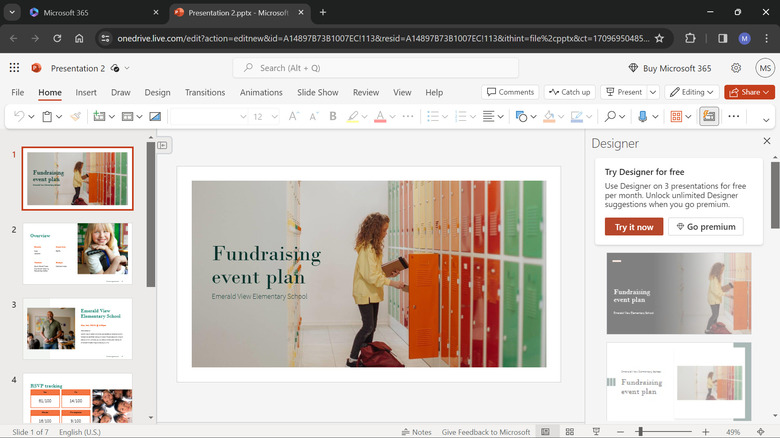Click the Dictate microphone icon

click(642, 117)
